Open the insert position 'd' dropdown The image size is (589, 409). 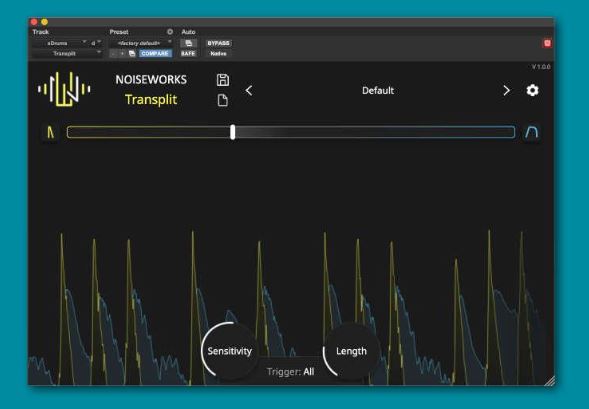95,43
